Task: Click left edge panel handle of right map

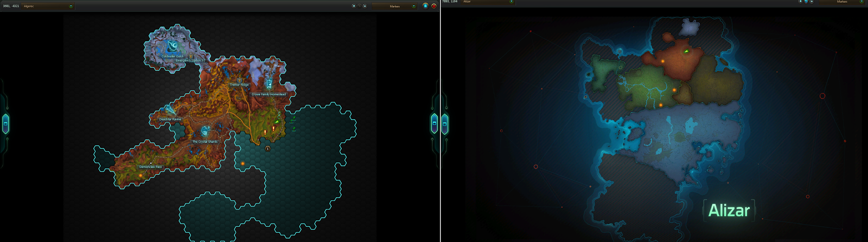Action: tap(445, 124)
